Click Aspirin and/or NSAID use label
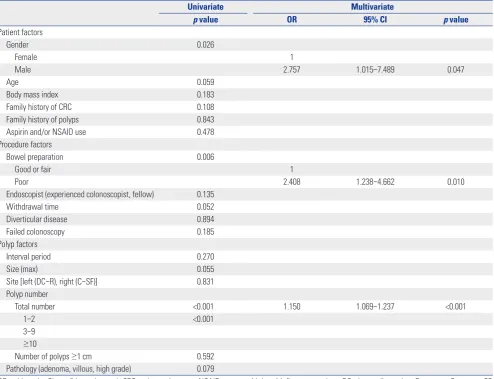This screenshot has width=494, height=379. (x=46, y=132)
